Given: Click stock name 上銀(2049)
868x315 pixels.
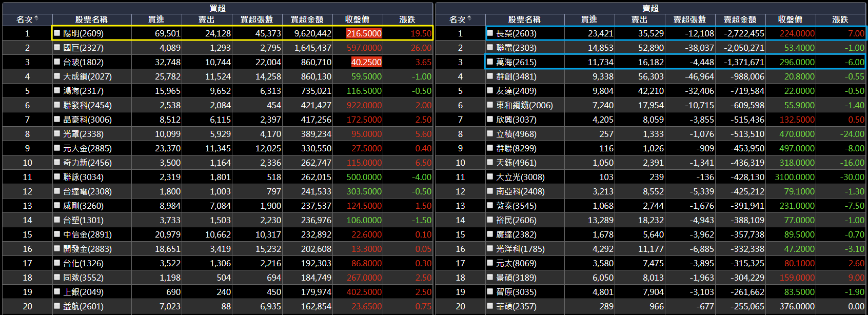Looking at the screenshot, I should coord(83,292).
